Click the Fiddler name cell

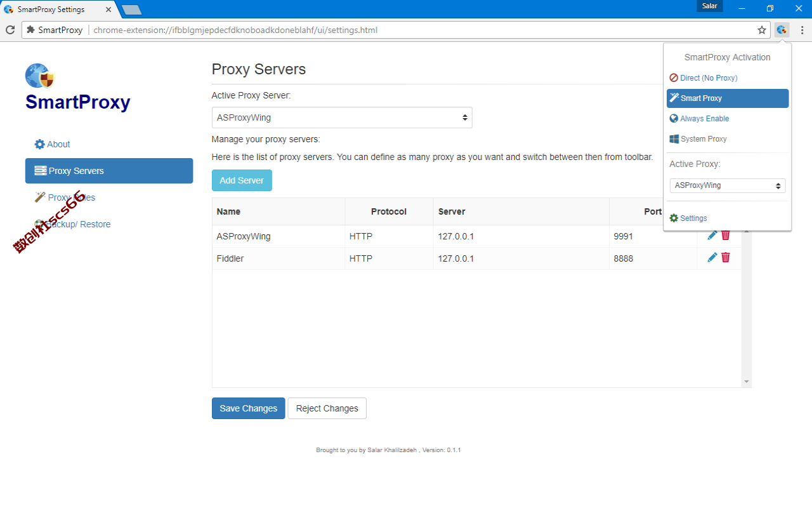click(x=278, y=258)
